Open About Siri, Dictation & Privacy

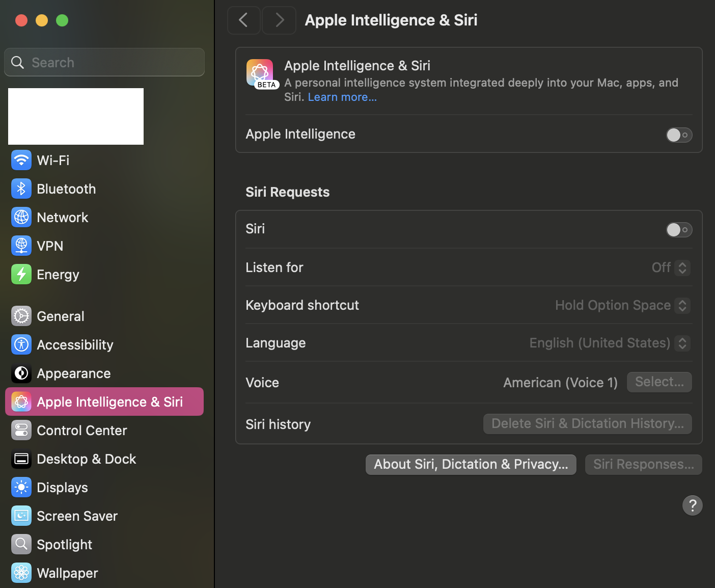471,465
